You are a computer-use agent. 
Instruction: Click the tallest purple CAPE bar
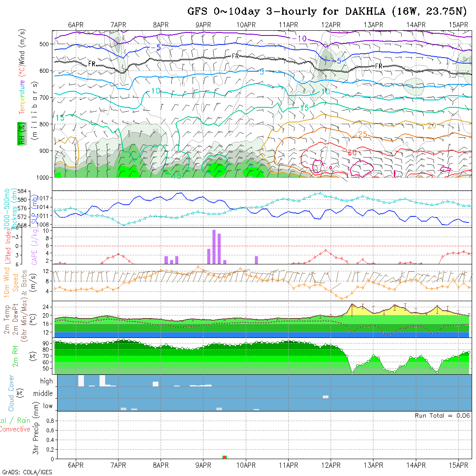(x=214, y=247)
